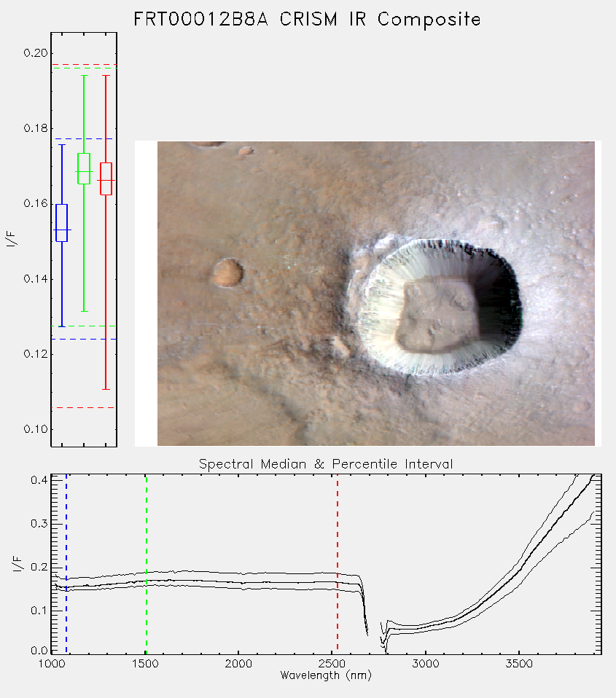The image size is (616, 698).
Task: Click the red dashed marker near 2500 nm
Action: (x=338, y=564)
